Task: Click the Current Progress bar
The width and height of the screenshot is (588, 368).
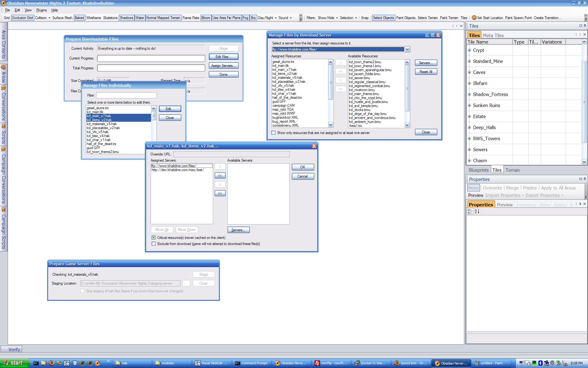Action: [x=151, y=58]
